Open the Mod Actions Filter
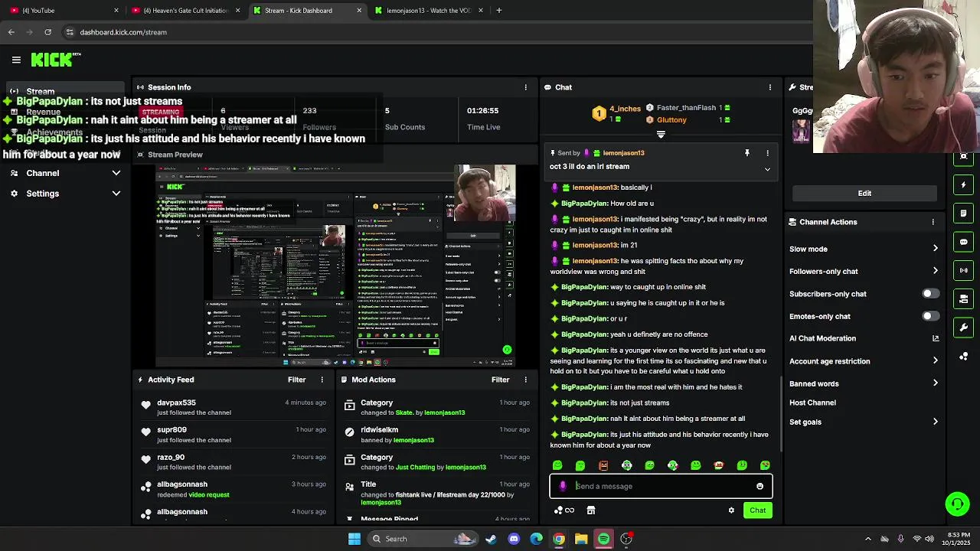Viewport: 980px width, 551px height. (500, 380)
